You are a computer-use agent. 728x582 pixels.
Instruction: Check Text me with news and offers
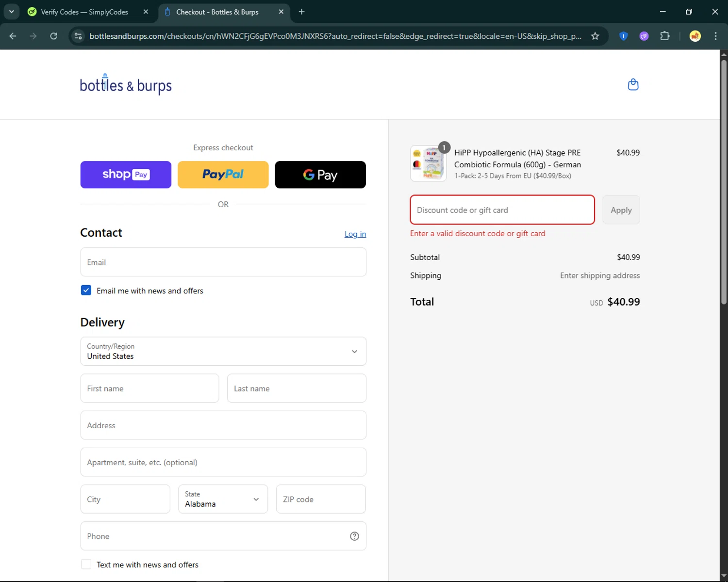click(x=86, y=564)
